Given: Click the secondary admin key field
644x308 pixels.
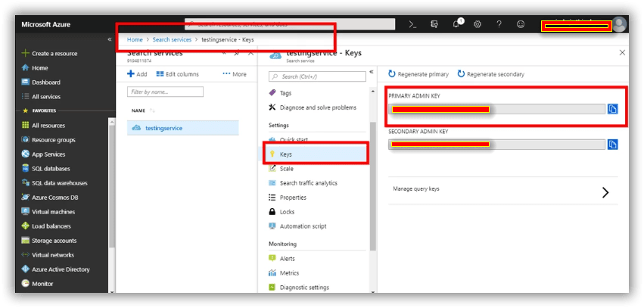Looking at the screenshot, I should pyautogui.click(x=497, y=145).
